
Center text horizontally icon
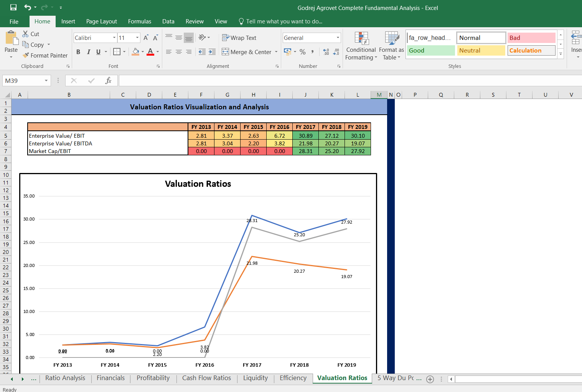179,52
